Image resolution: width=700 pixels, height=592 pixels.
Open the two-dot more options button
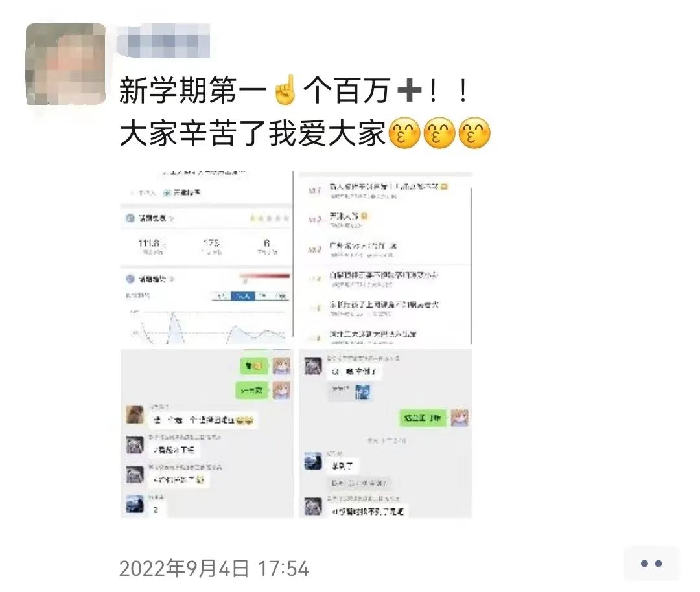651,564
